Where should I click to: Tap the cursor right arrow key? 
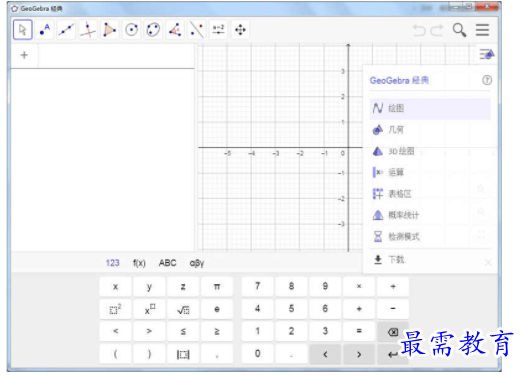click(359, 354)
